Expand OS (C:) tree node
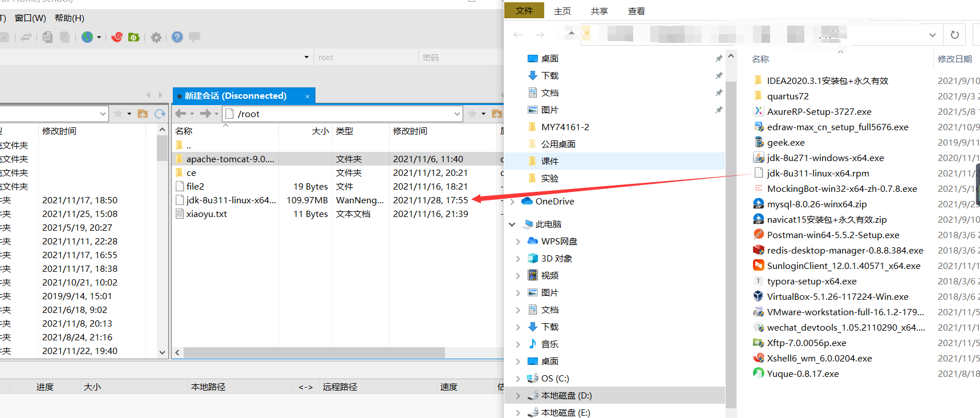This screenshot has height=418, width=980. coord(518,378)
